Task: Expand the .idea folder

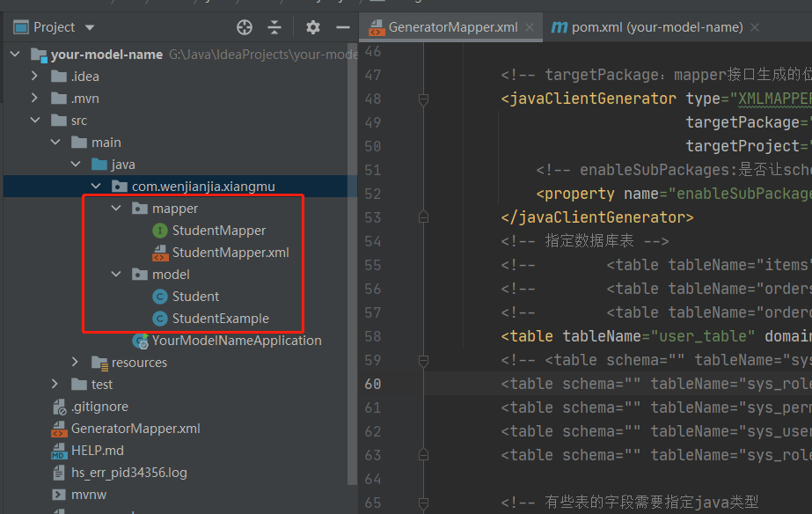Action: coord(34,77)
